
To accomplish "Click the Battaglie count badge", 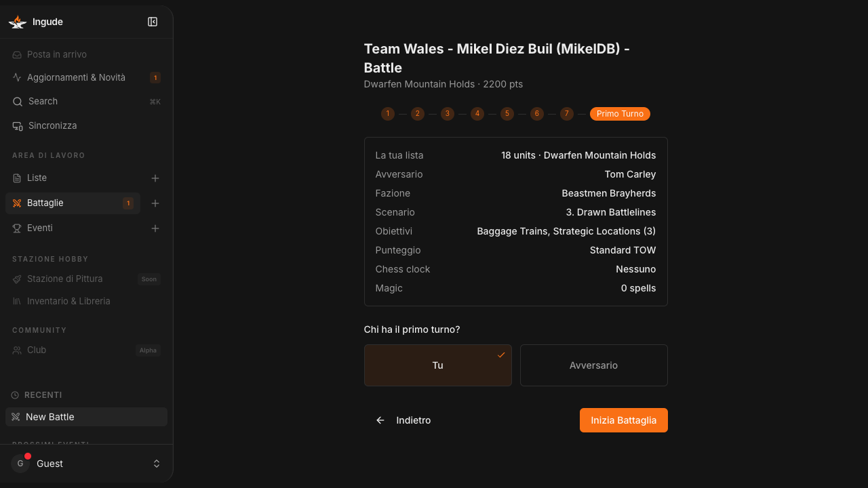I will [128, 203].
